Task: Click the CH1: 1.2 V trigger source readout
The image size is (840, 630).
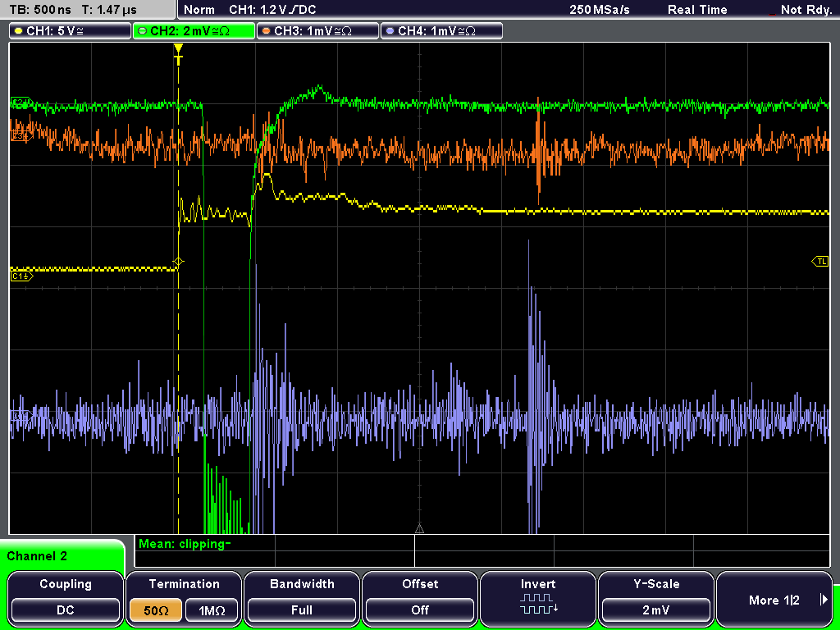Action: click(272, 10)
